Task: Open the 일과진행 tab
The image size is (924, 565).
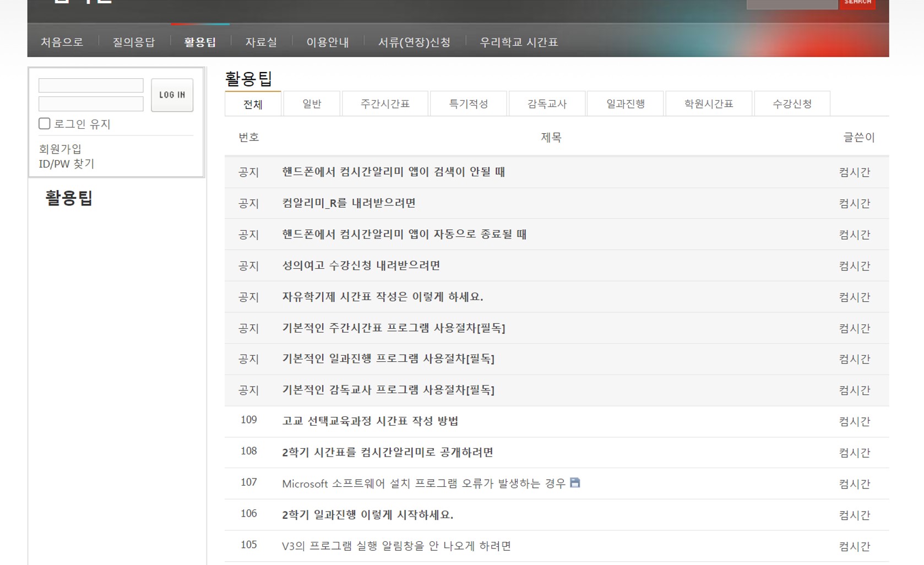Action: click(626, 104)
